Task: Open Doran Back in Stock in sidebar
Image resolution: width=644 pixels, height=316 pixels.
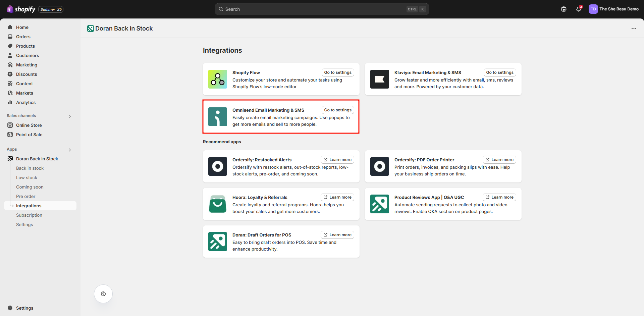Action: click(x=37, y=159)
